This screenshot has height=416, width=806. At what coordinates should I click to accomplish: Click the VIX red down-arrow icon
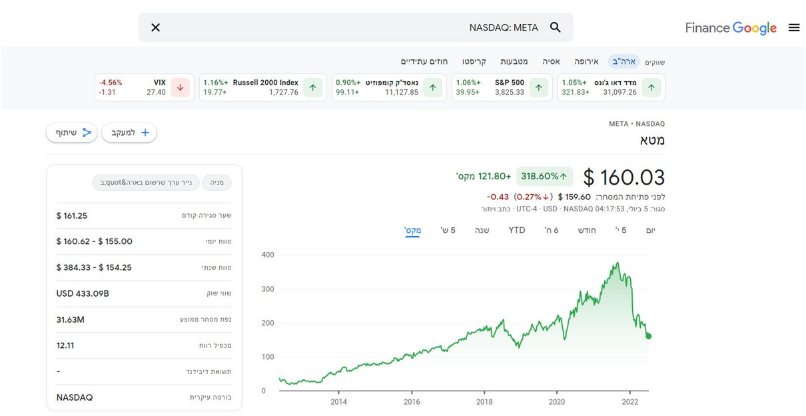[x=181, y=87]
